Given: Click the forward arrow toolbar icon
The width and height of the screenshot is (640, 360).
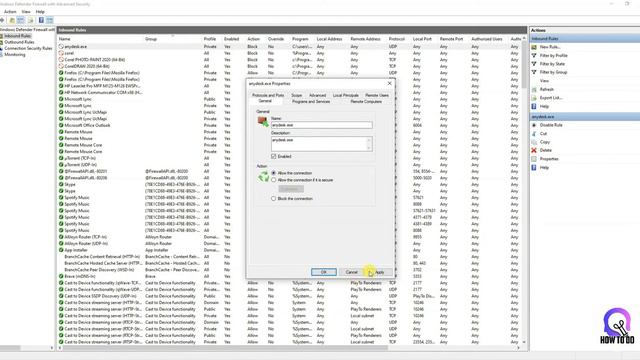Looking at the screenshot, I should [x=2, y=20].
